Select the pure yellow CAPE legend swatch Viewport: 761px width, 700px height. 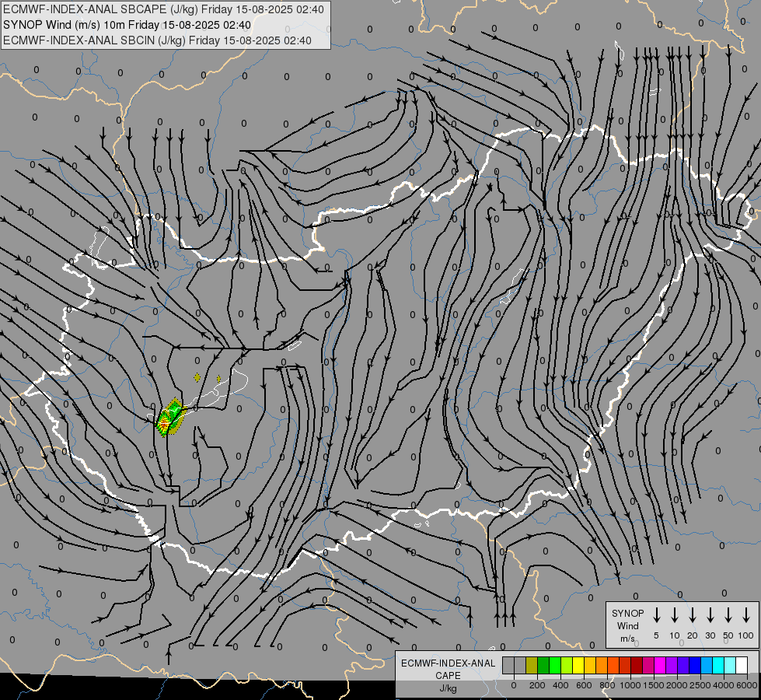coord(578,665)
